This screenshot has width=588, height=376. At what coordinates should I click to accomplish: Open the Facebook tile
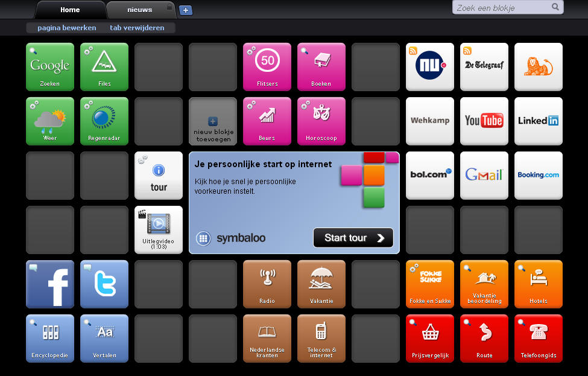pyautogui.click(x=50, y=284)
